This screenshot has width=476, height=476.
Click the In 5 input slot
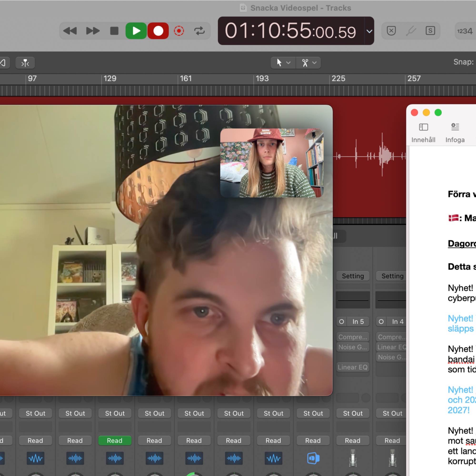[358, 321]
